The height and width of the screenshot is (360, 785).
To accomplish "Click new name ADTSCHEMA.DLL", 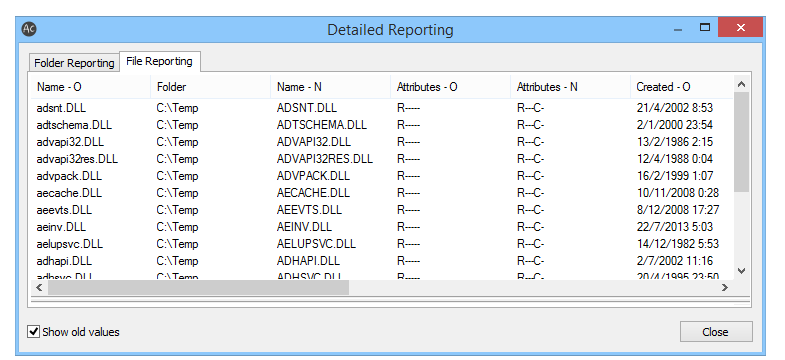I will click(321, 125).
